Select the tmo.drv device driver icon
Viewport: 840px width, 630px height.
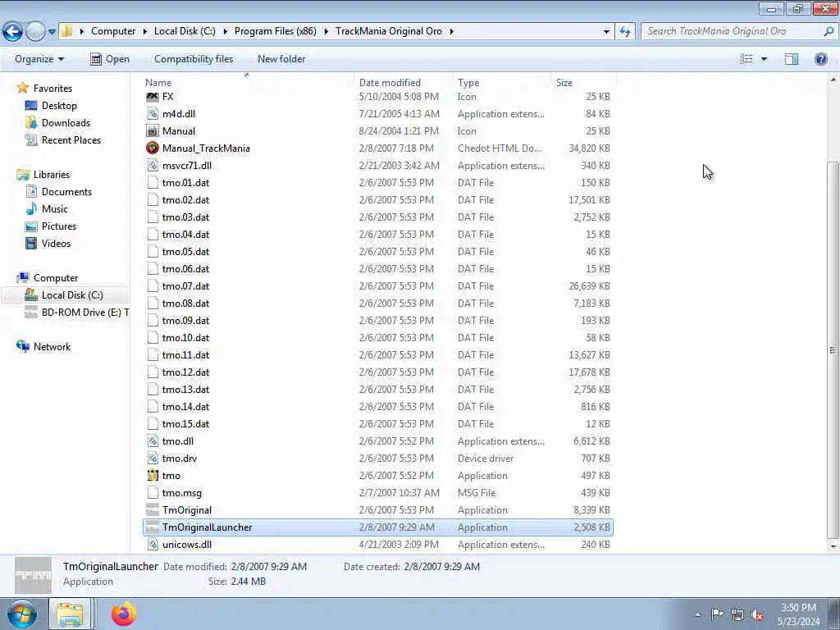153,458
